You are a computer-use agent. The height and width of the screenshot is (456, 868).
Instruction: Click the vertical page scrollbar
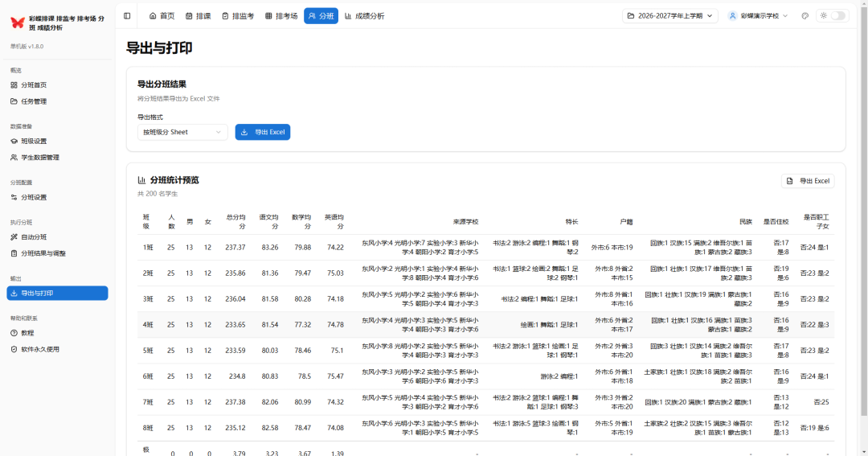(x=864, y=211)
